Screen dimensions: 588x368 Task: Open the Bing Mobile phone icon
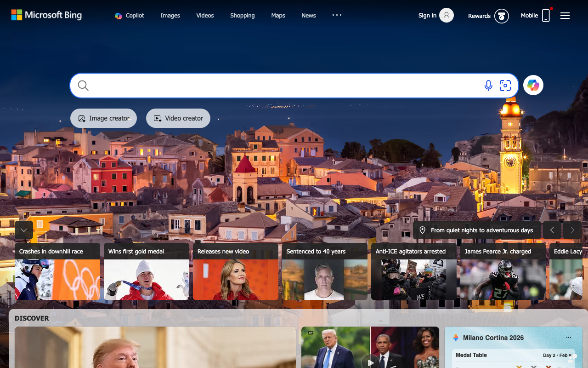(x=545, y=15)
